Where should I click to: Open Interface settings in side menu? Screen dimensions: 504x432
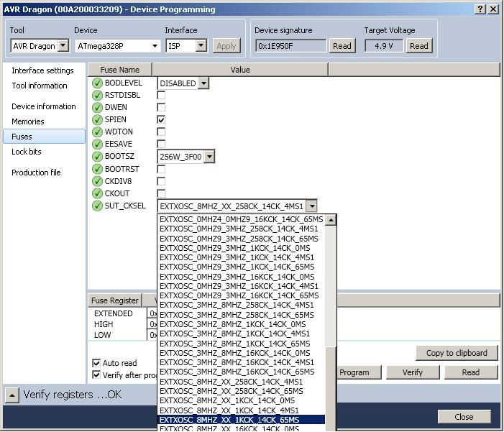click(42, 70)
